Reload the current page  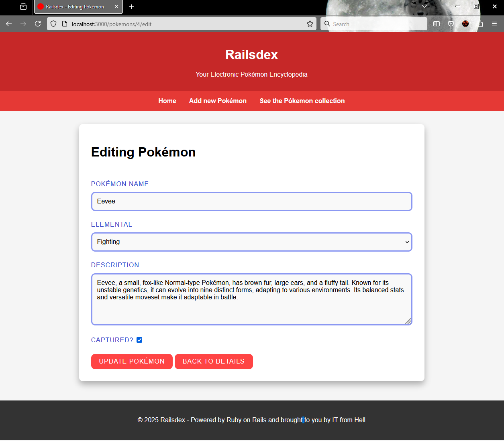(x=38, y=24)
